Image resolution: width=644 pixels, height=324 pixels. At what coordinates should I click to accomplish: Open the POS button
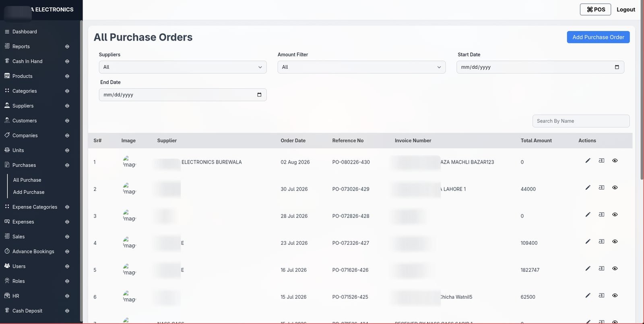tap(595, 9)
